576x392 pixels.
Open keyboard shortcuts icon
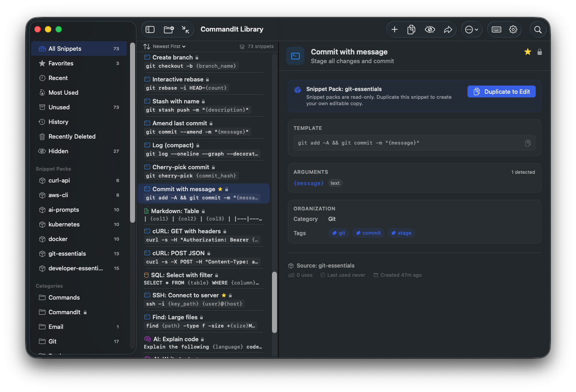tap(496, 29)
